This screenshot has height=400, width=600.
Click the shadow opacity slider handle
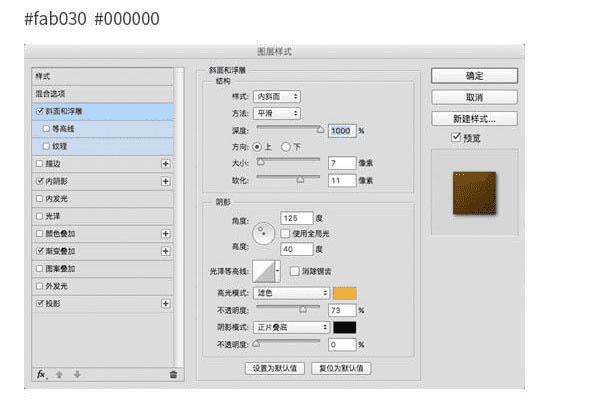click(257, 343)
